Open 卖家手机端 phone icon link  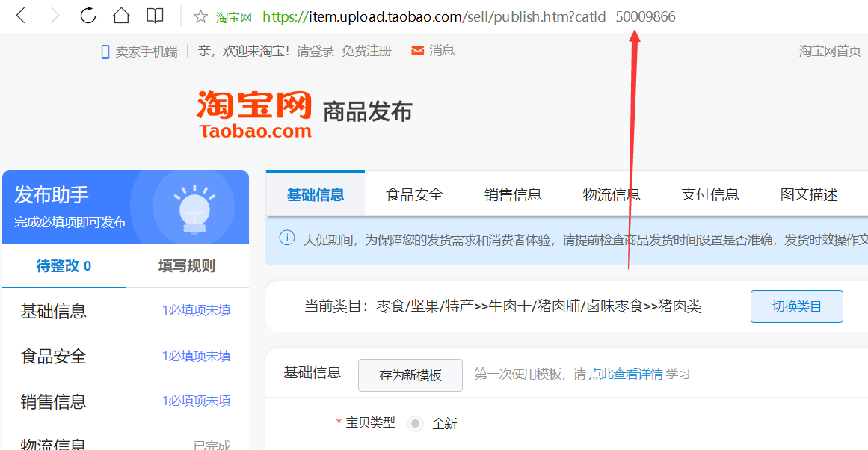105,52
